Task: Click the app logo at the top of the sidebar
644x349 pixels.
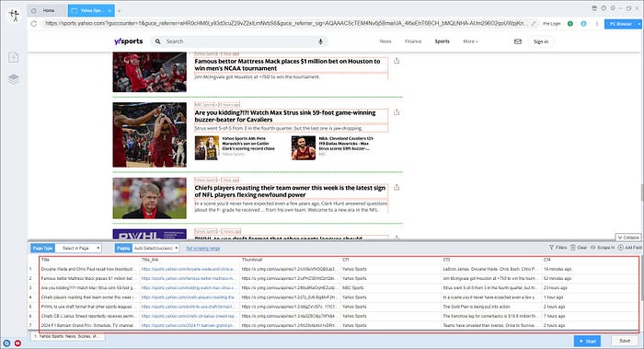Action: 15,16
